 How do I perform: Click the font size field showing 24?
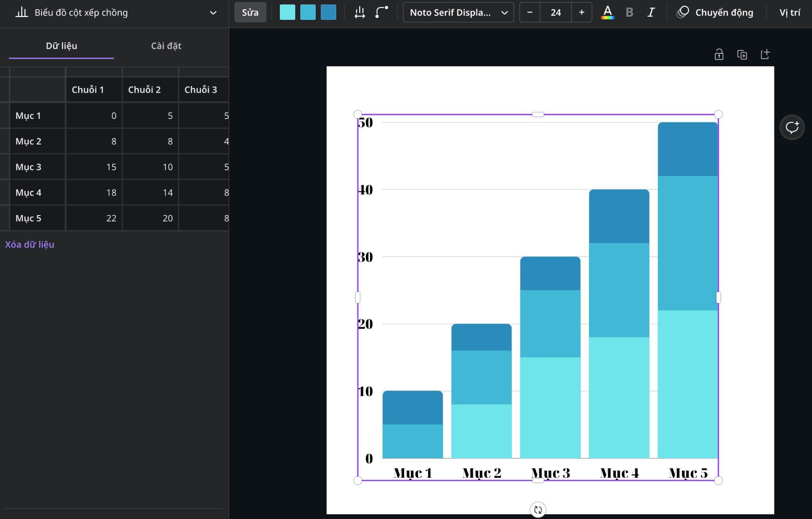click(556, 12)
